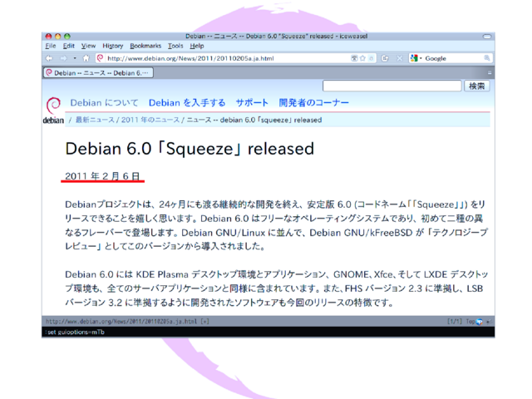The height and width of the screenshot is (399, 532).
Task: Click the Forward navigation arrow
Action: [62, 58]
